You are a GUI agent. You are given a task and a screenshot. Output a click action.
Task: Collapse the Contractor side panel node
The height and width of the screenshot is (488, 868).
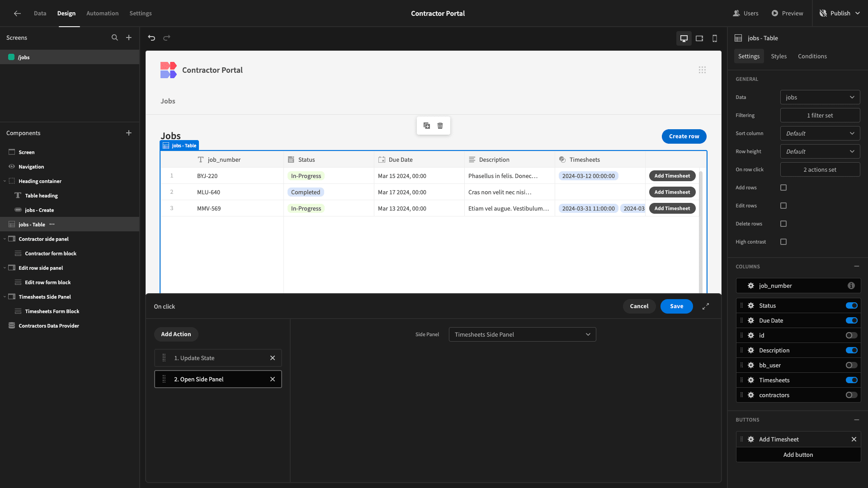[5, 239]
